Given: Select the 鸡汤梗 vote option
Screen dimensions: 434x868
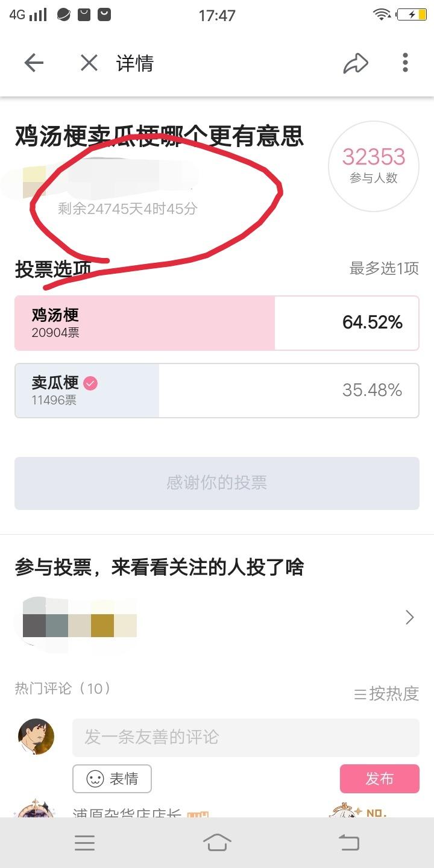Looking at the screenshot, I should (x=216, y=322).
